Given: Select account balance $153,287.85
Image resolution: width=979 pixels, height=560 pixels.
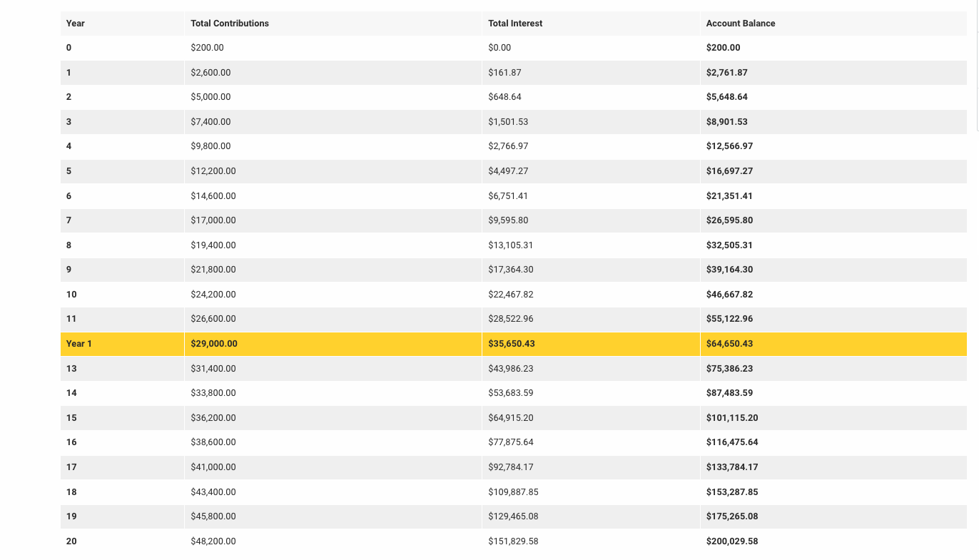Looking at the screenshot, I should [x=732, y=492].
